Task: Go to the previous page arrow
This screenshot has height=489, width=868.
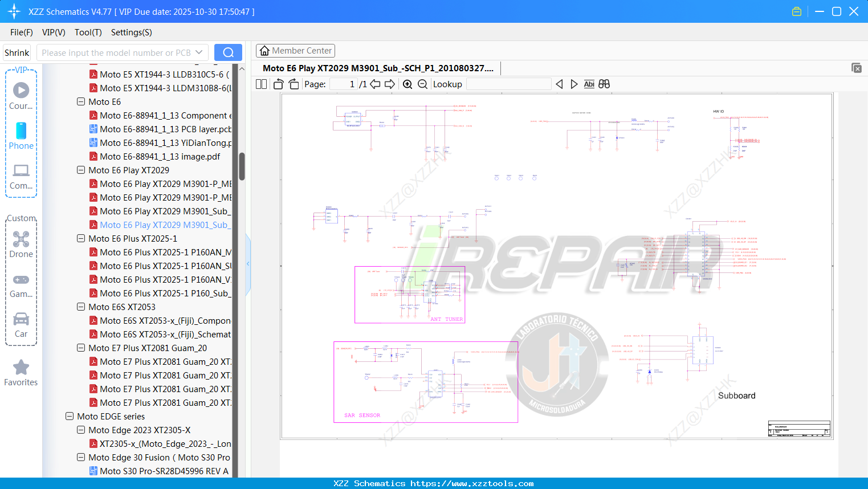Action: point(375,84)
